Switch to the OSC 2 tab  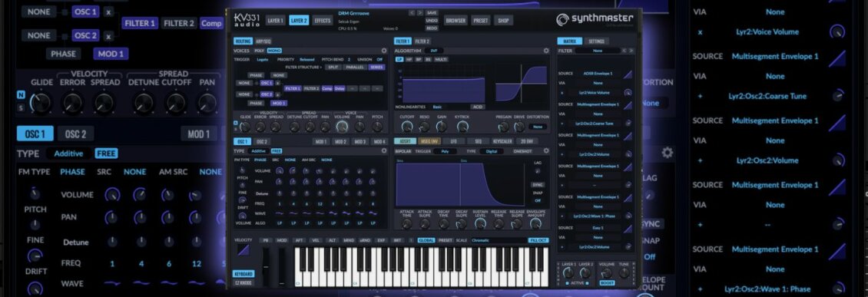point(262,141)
